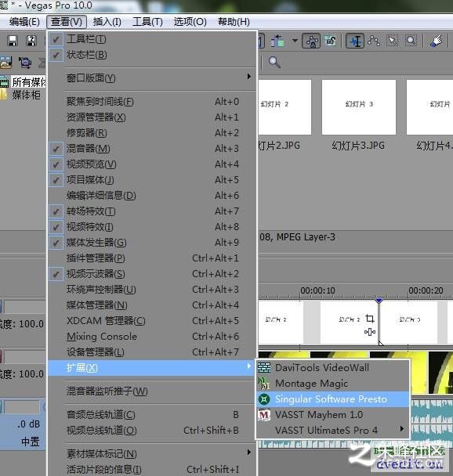Toggle 视频预览(V) window visibility
The width and height of the screenshot is (453, 476).
[152, 164]
